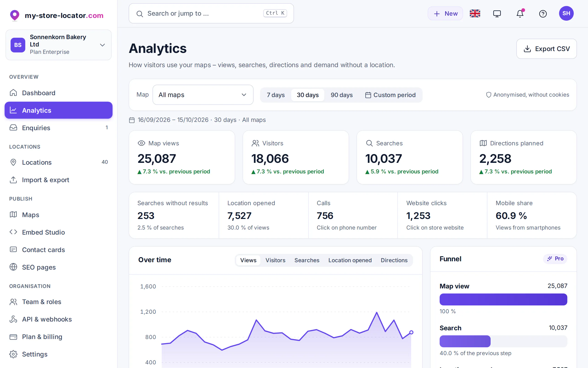Click the latest data point on chart
The image size is (588, 368).
pos(411,332)
